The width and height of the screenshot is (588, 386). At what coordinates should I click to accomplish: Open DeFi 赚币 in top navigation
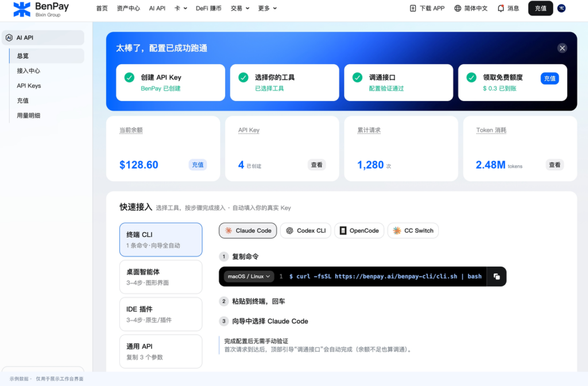[x=208, y=8]
